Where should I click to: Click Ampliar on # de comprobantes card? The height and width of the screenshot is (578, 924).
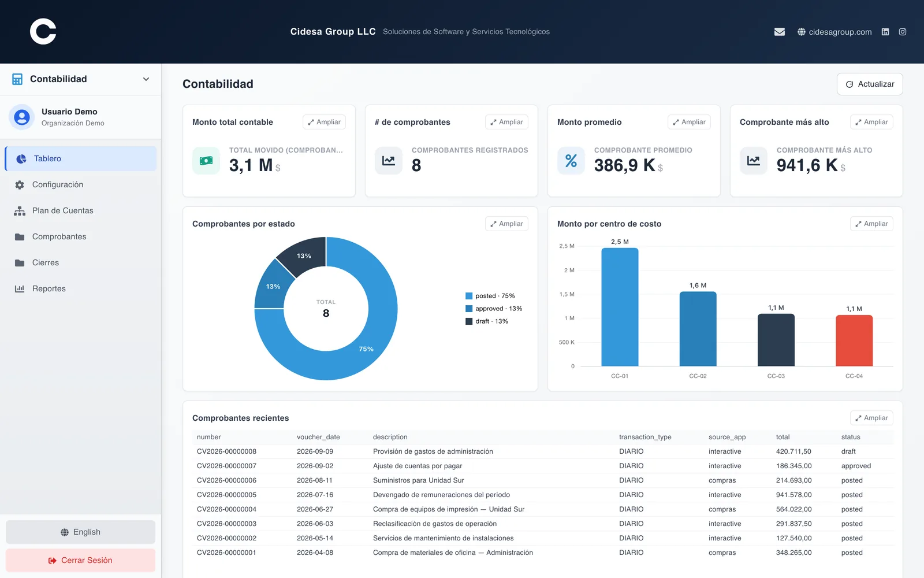tap(506, 122)
